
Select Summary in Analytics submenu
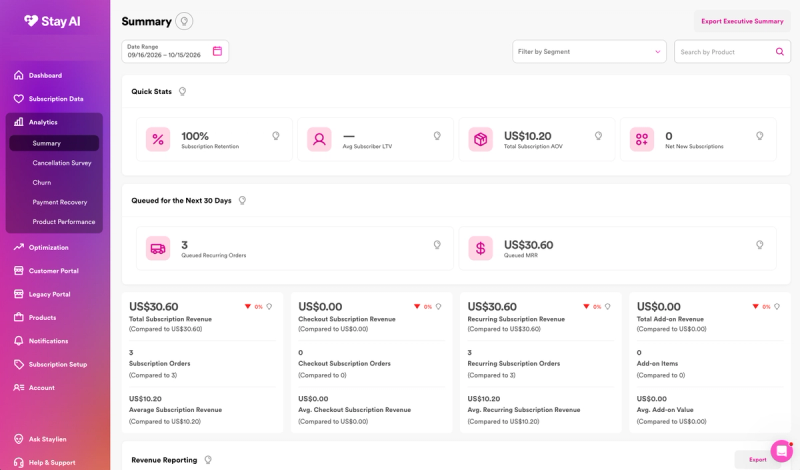54,143
